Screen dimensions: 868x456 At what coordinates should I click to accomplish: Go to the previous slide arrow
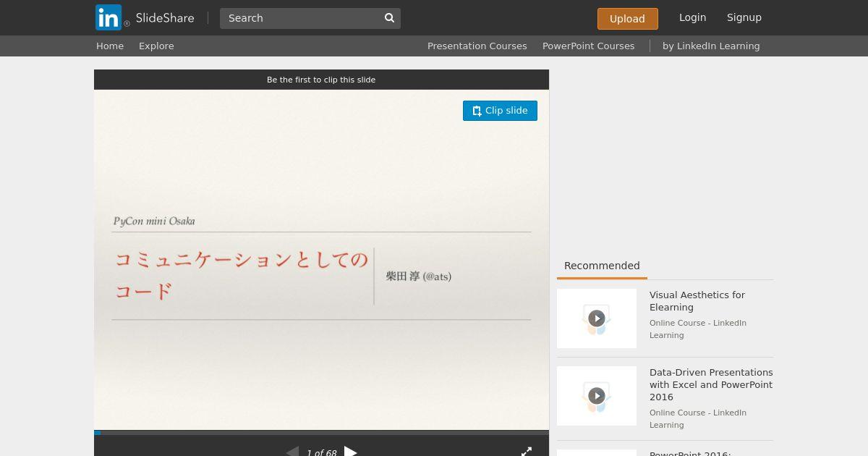pos(292,452)
